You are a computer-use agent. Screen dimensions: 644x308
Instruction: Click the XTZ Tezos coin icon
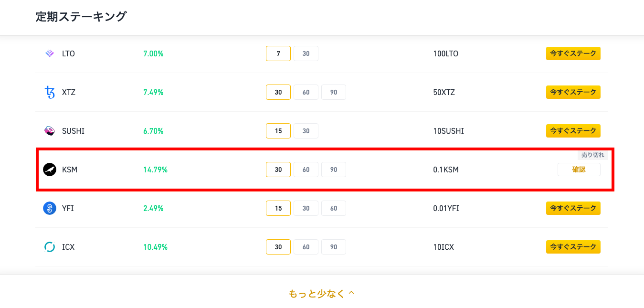(x=50, y=92)
